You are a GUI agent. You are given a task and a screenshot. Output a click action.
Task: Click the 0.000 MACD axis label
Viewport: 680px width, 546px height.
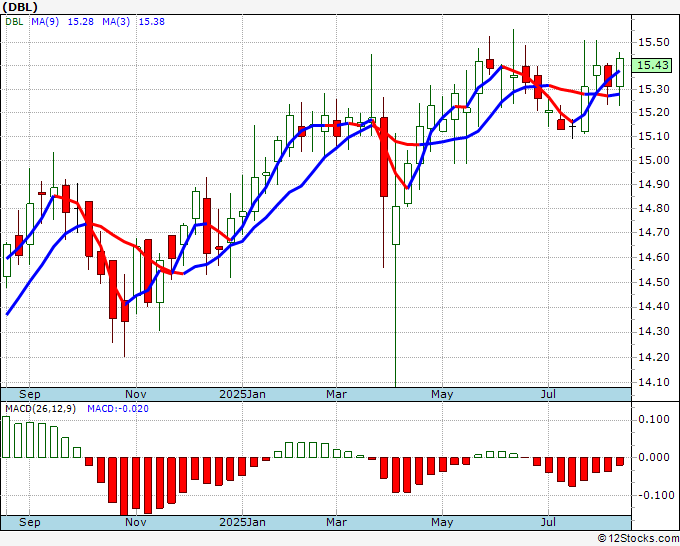(x=653, y=457)
